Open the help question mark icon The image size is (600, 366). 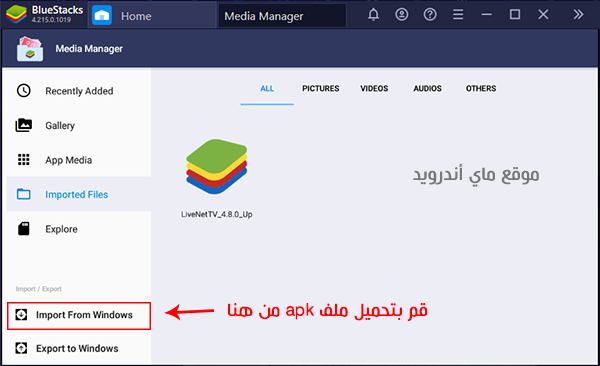click(x=430, y=15)
